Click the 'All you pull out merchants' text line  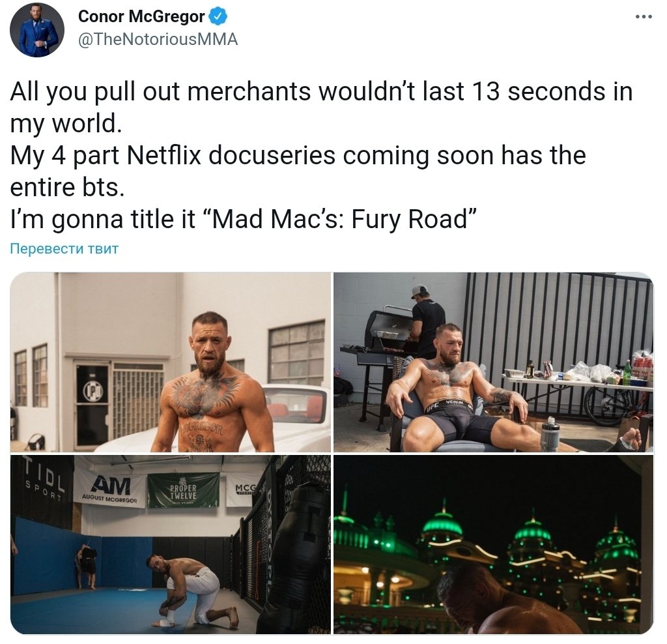click(321, 91)
